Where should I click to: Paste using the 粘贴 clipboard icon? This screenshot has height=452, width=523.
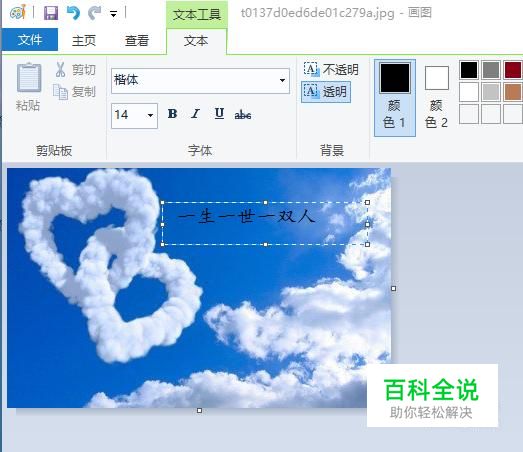tap(29, 77)
